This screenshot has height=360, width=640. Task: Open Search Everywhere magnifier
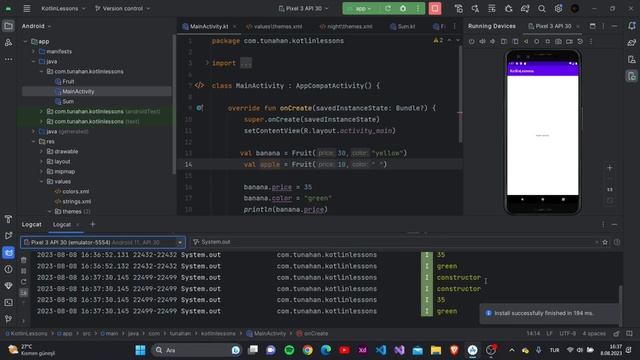(542, 8)
